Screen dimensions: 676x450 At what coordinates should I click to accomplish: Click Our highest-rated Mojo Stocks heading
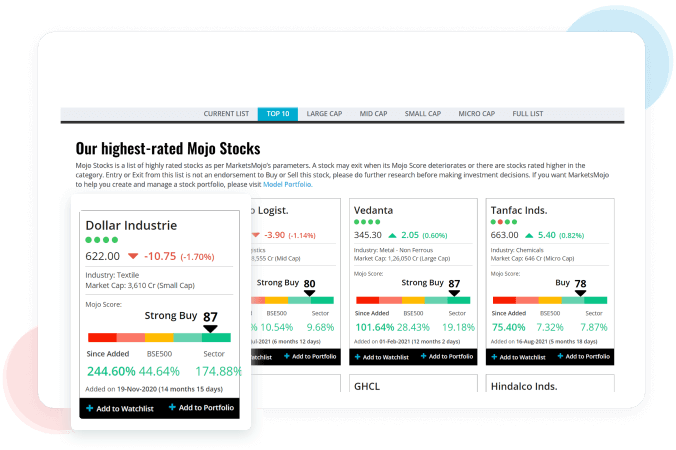point(168,149)
